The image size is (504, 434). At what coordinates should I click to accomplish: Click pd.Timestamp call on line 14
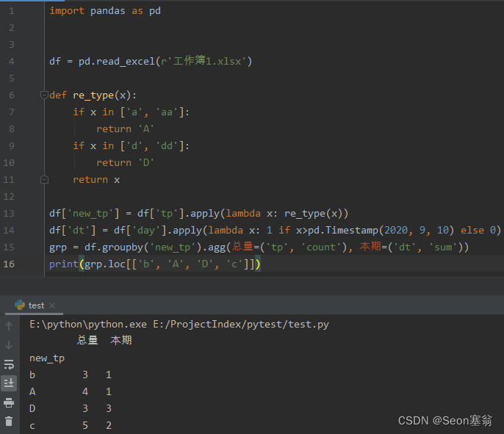pyautogui.click(x=381, y=231)
